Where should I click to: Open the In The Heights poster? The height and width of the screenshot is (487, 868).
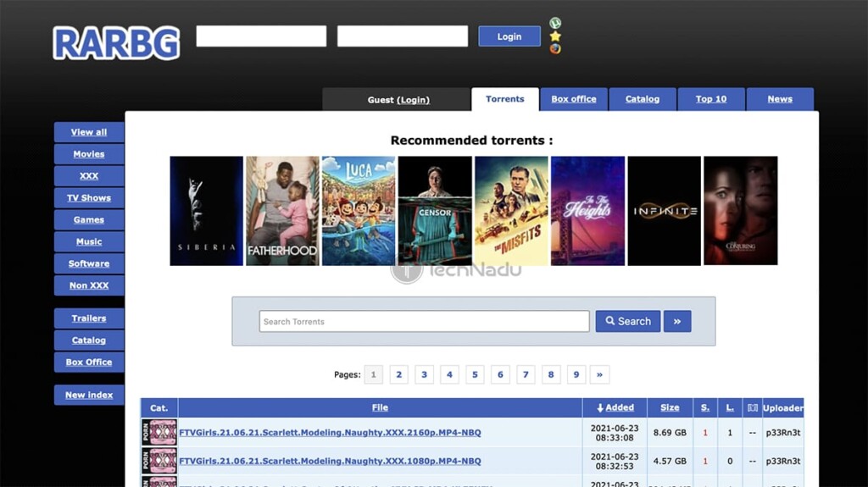(588, 211)
